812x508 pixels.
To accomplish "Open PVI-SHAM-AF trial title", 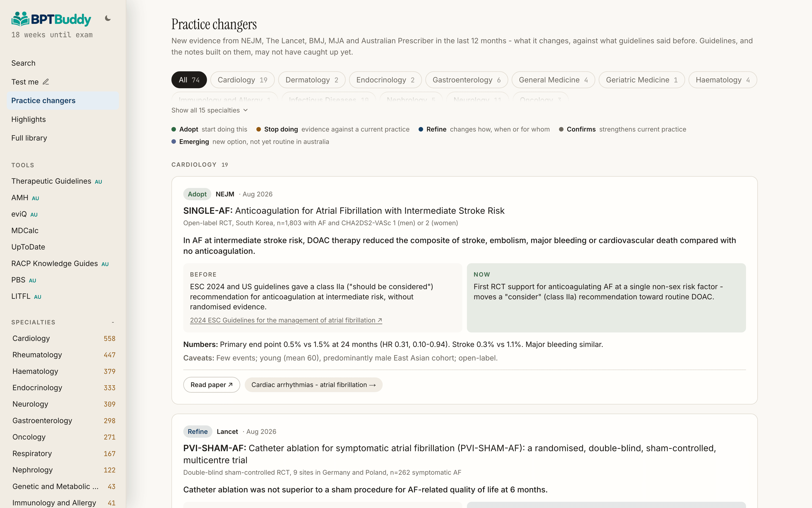I will (x=450, y=454).
